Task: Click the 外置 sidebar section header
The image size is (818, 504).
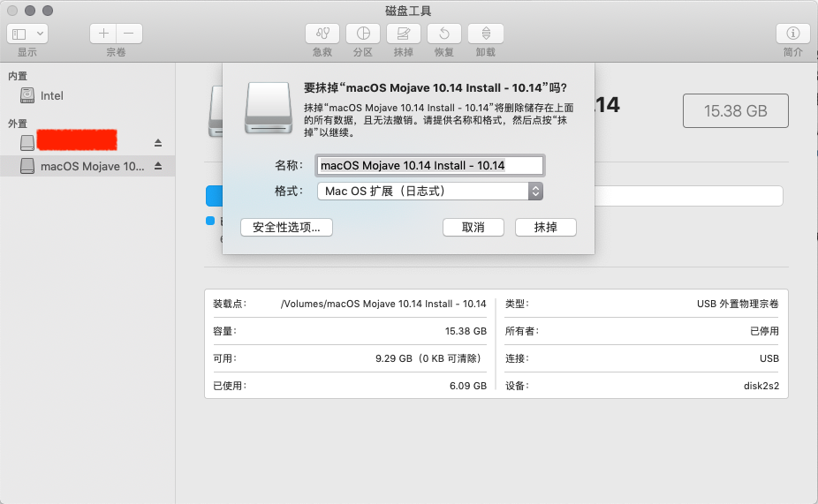Action: click(17, 124)
